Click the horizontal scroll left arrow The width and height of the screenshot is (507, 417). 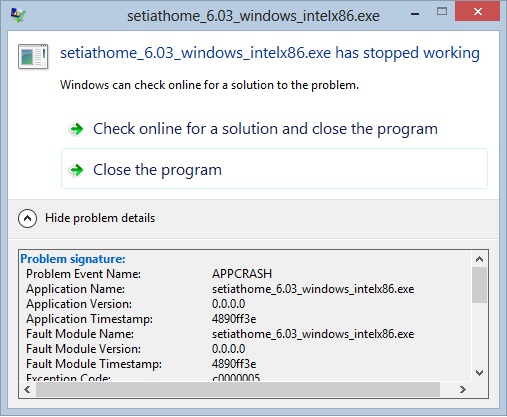point(27,389)
